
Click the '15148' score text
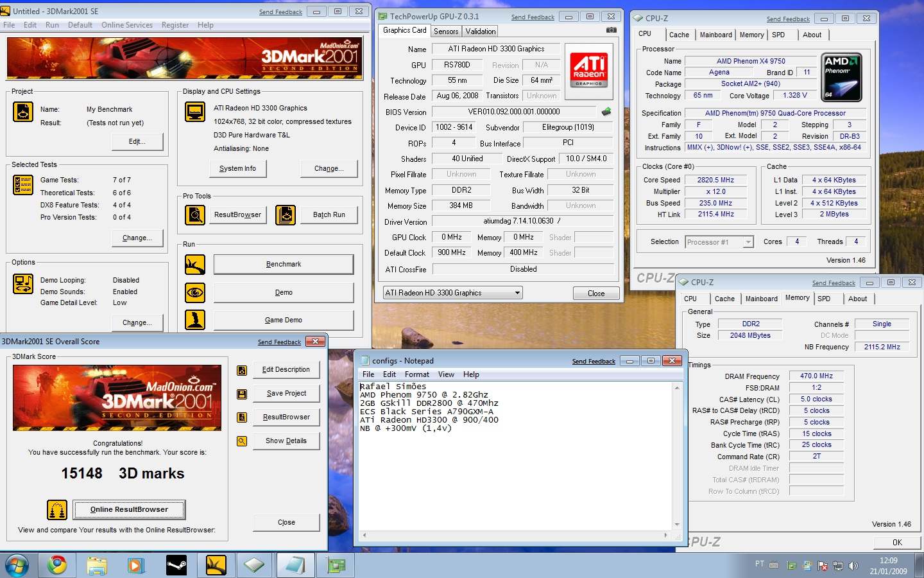click(x=82, y=474)
